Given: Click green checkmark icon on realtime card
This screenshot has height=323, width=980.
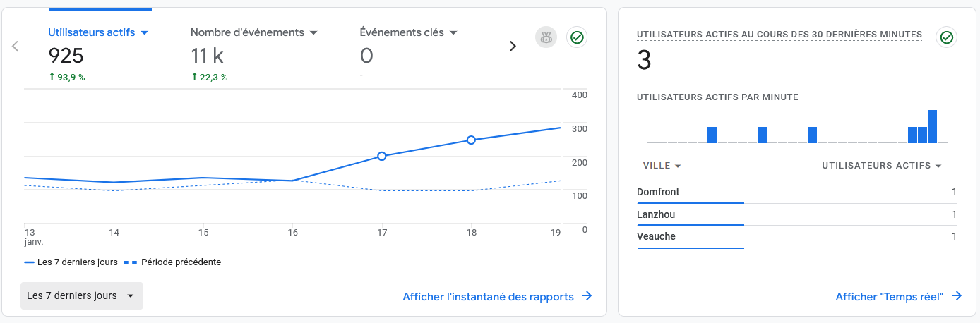Looking at the screenshot, I should [946, 37].
